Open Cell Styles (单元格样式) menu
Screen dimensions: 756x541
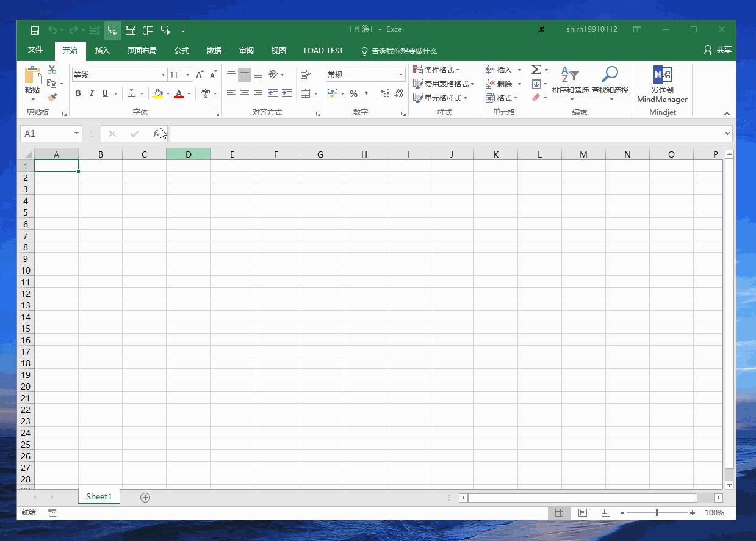pyautogui.click(x=440, y=98)
